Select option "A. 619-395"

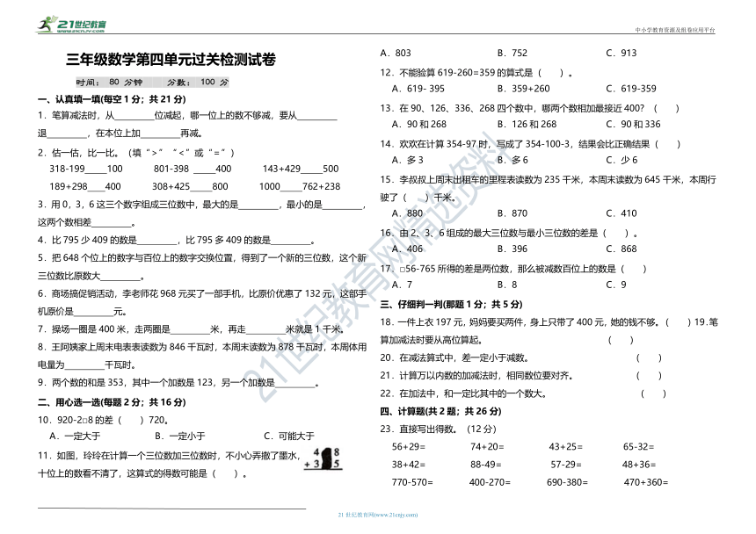pos(418,89)
